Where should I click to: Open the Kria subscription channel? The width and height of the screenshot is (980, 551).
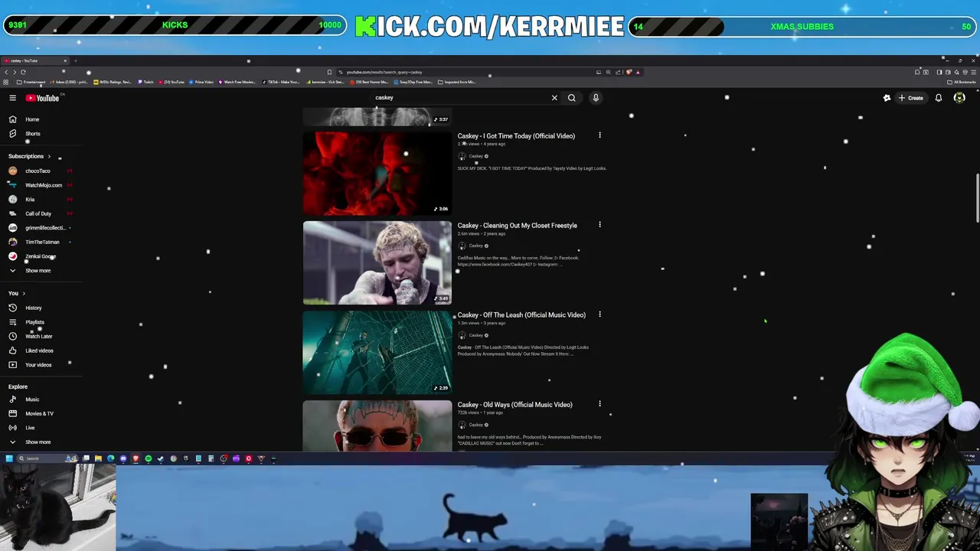(x=41, y=199)
